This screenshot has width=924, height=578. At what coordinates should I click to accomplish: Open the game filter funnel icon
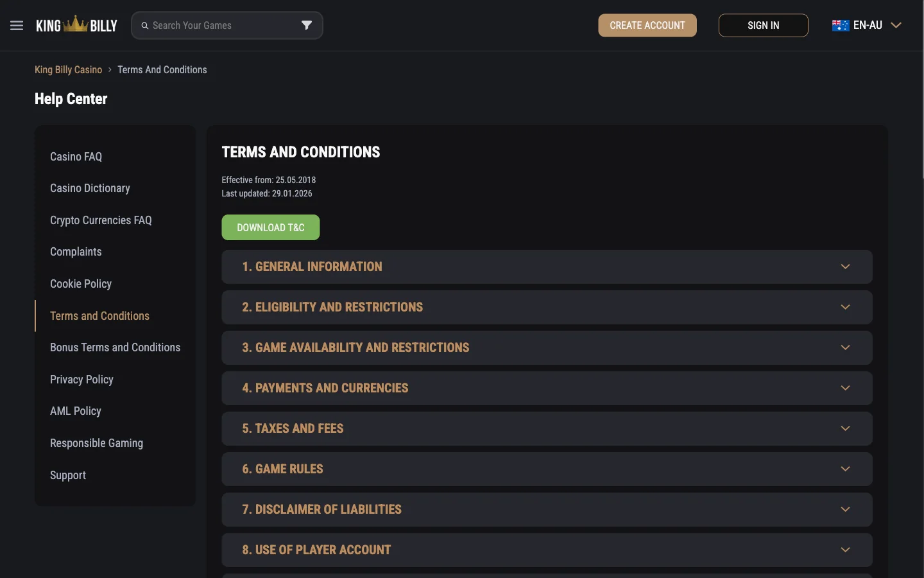coord(307,25)
